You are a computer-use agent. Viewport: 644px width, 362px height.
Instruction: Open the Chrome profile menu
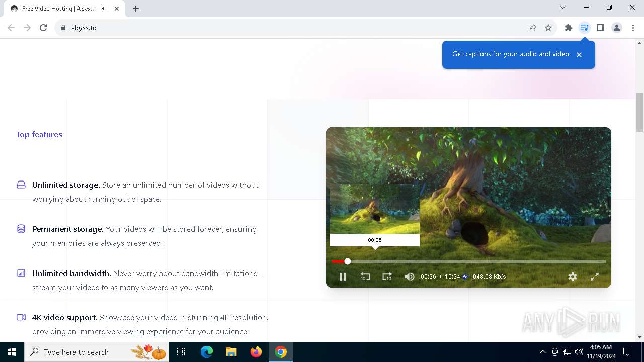[x=617, y=28]
